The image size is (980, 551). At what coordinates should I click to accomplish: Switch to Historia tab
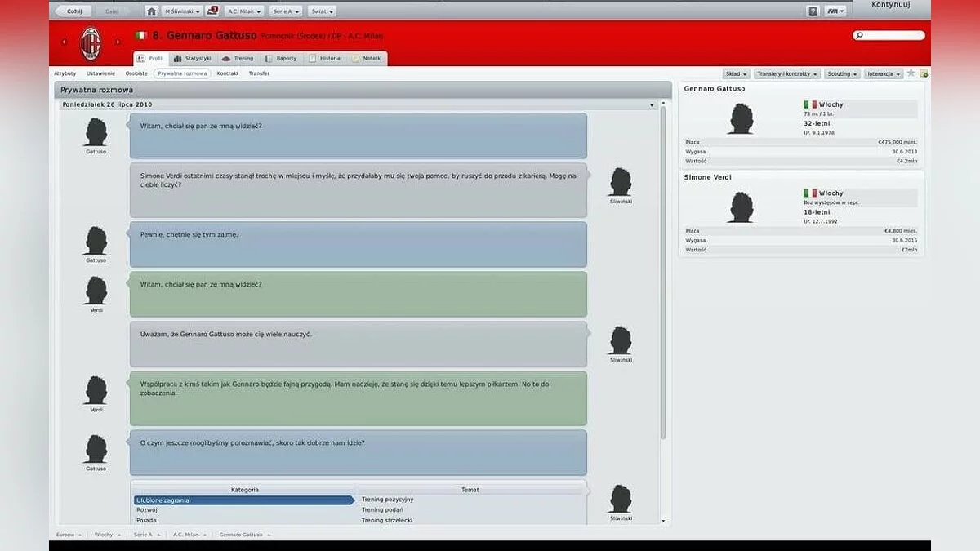click(x=325, y=59)
